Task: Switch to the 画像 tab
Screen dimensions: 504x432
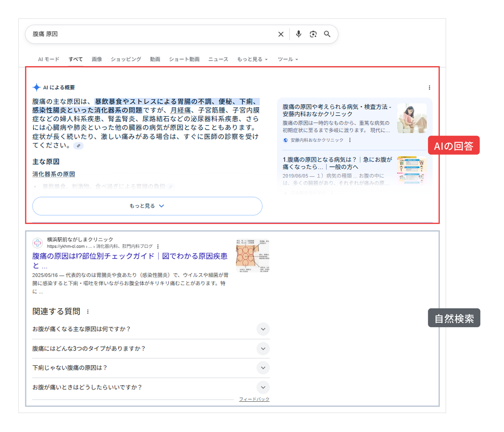Action: coord(96,59)
